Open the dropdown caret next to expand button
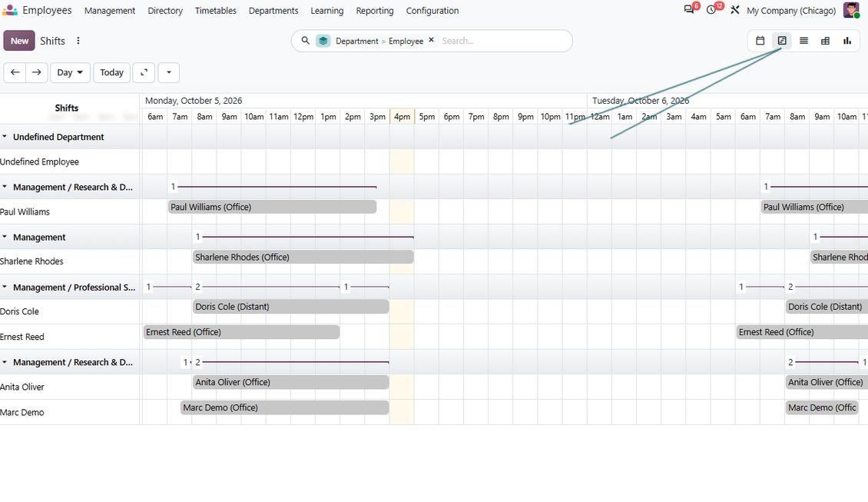Viewport: 868px width, 502px height. pyautogui.click(x=169, y=72)
